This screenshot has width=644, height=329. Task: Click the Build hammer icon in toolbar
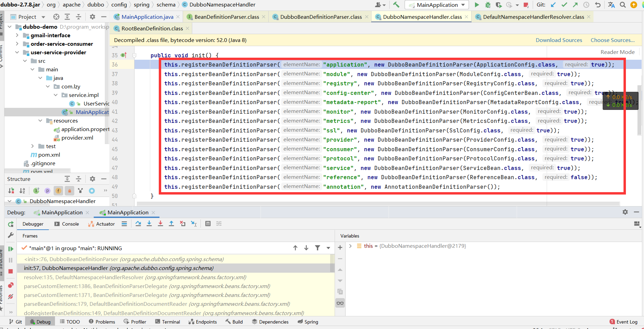point(396,5)
